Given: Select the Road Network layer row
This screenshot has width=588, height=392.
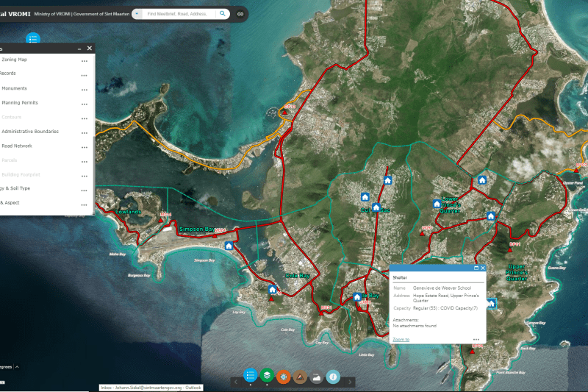Looking at the screenshot, I should tap(45, 146).
